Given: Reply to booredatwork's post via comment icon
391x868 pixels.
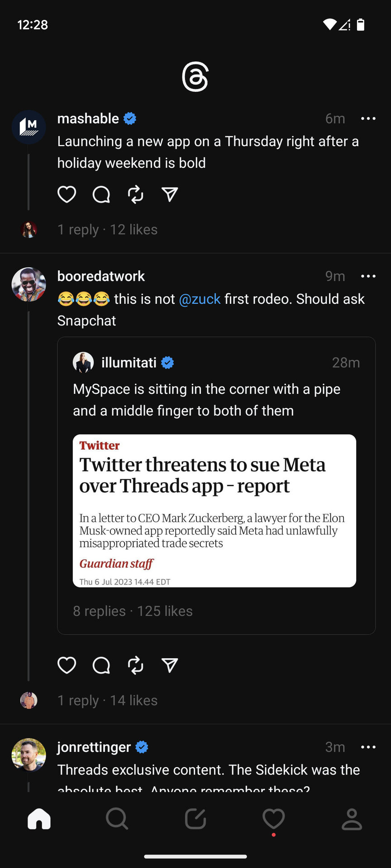Looking at the screenshot, I should point(101,665).
